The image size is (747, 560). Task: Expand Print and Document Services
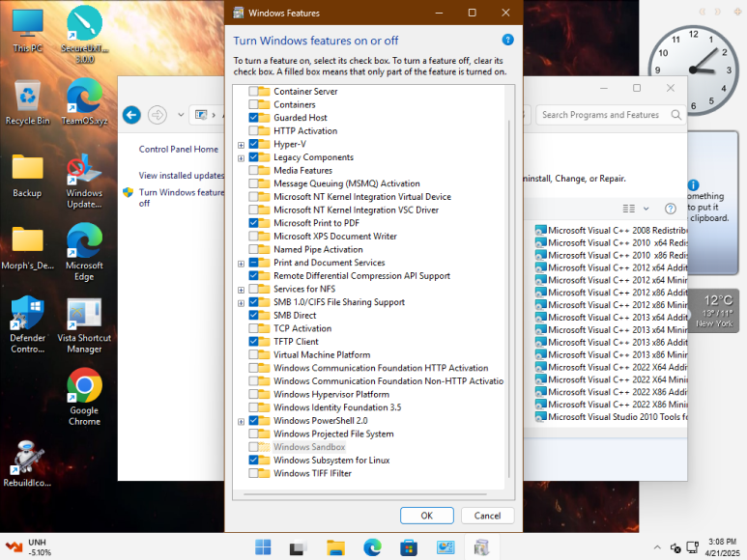click(241, 264)
